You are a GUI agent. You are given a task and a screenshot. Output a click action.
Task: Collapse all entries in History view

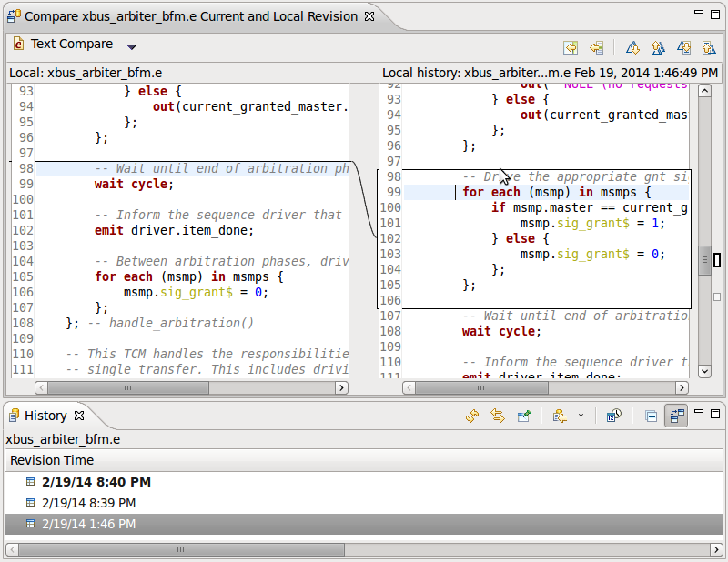(x=651, y=416)
